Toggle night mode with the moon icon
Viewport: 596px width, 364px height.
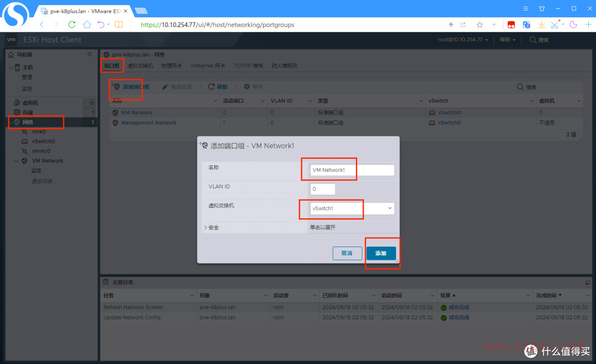573,24
